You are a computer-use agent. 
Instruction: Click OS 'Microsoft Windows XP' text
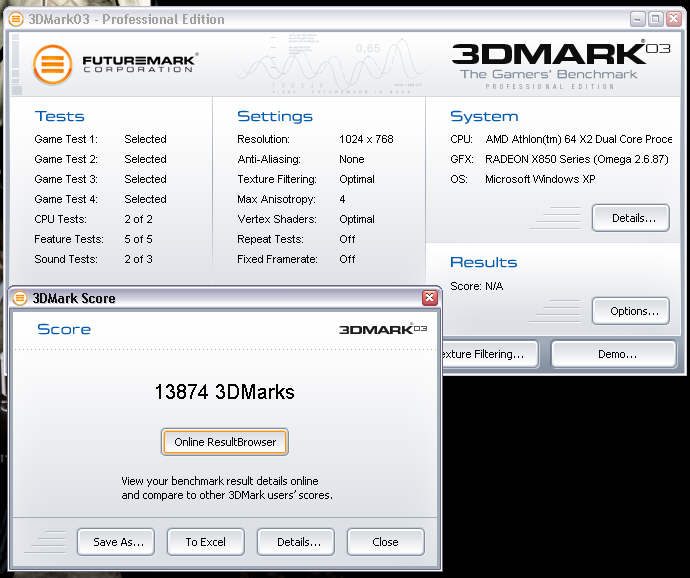[x=540, y=179]
